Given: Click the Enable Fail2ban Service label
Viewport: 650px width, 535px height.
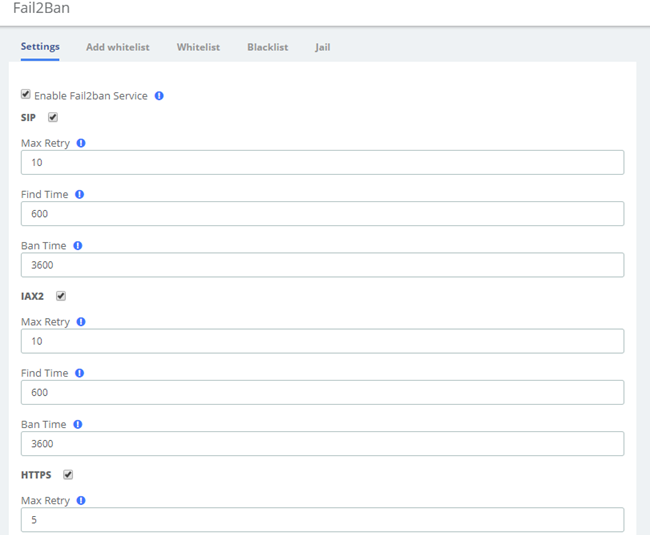Looking at the screenshot, I should pyautogui.click(x=91, y=96).
